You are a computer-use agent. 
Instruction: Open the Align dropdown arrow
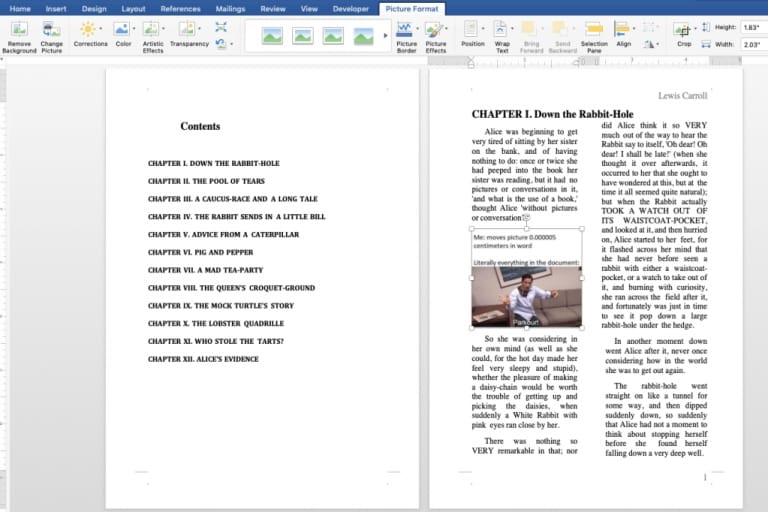pyautogui.click(x=634, y=28)
